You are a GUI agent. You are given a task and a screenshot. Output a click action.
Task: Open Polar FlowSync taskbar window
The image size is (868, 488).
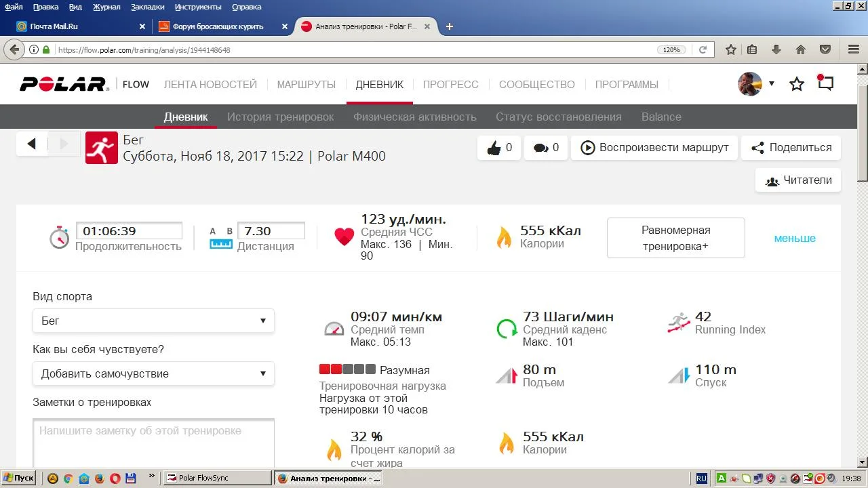click(x=218, y=478)
